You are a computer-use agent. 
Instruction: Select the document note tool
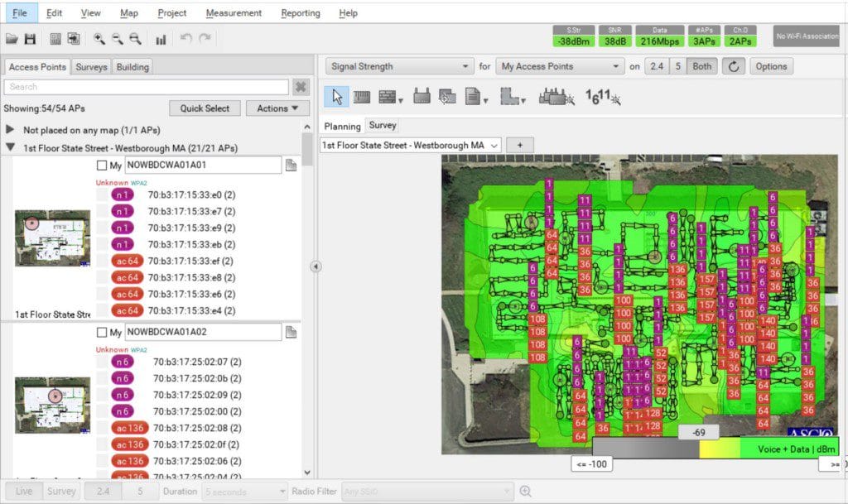[473, 97]
